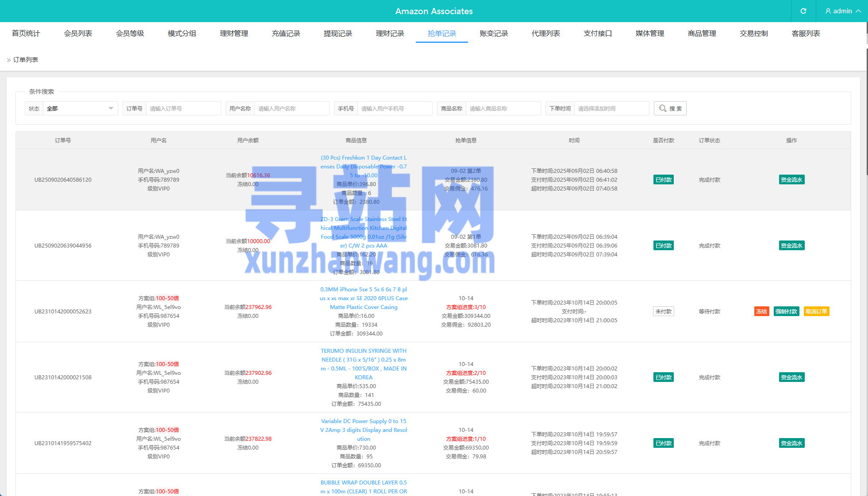This screenshot has width=868, height=496.
Task: Open BUBBLE WRAP DOUBLE LAYER product link
Action: click(x=364, y=487)
